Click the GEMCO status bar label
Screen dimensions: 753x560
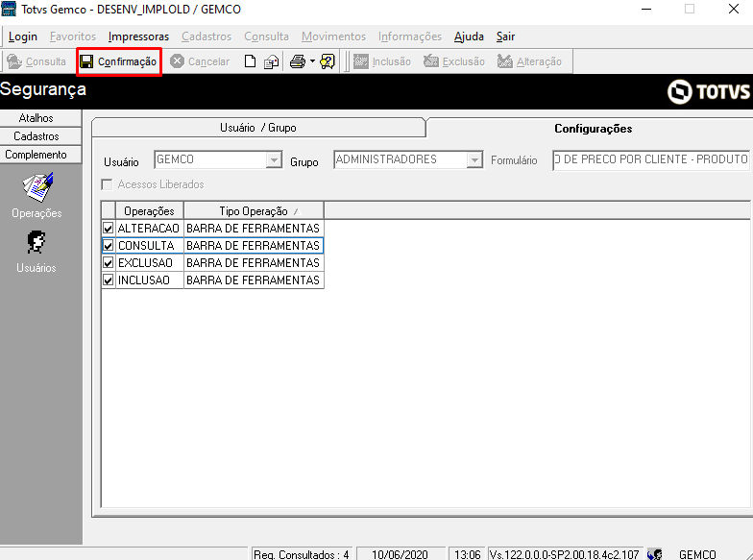(697, 554)
